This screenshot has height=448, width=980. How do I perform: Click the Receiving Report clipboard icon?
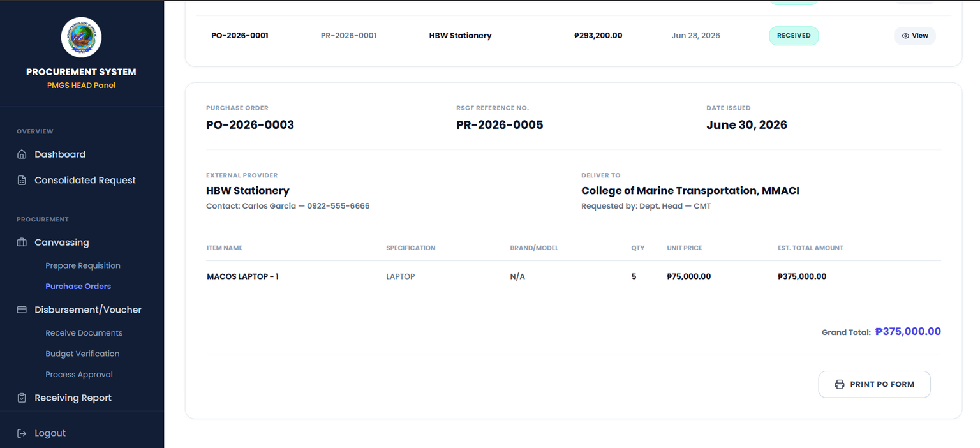click(22, 398)
